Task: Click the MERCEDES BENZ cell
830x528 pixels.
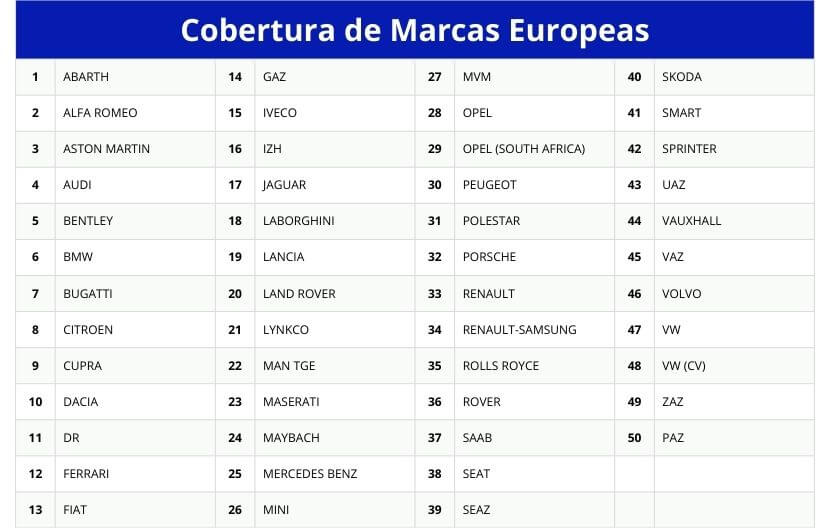Action: [310, 474]
